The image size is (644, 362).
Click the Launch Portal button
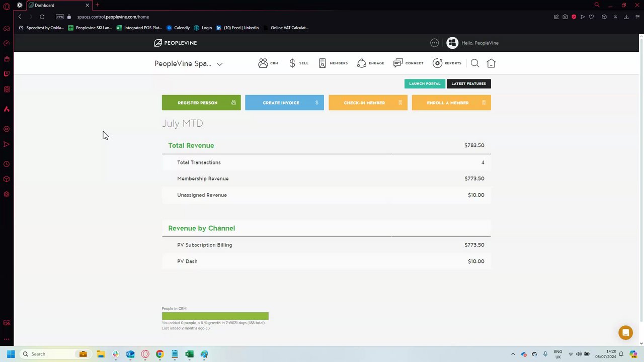(425, 83)
